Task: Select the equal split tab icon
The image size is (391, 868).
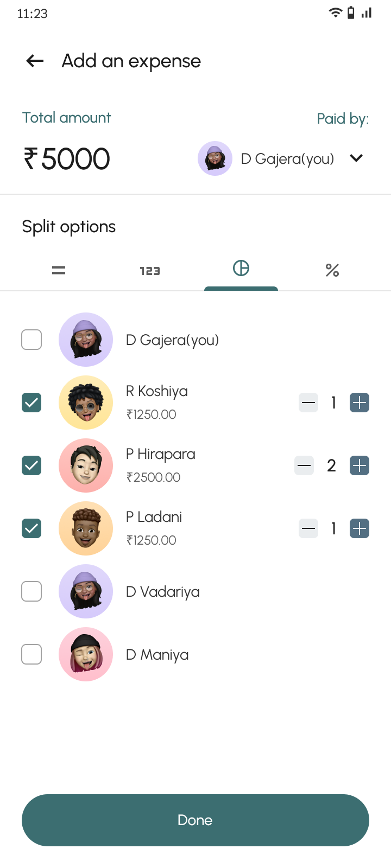Action: [x=59, y=270]
